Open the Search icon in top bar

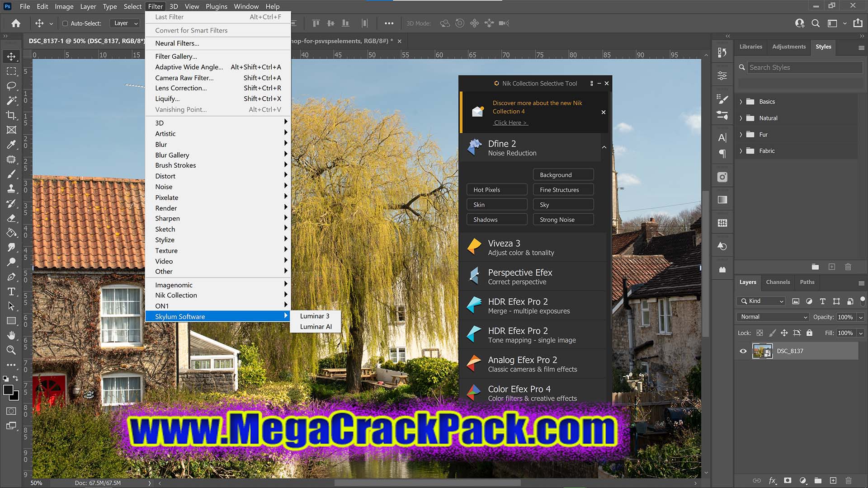coord(816,23)
